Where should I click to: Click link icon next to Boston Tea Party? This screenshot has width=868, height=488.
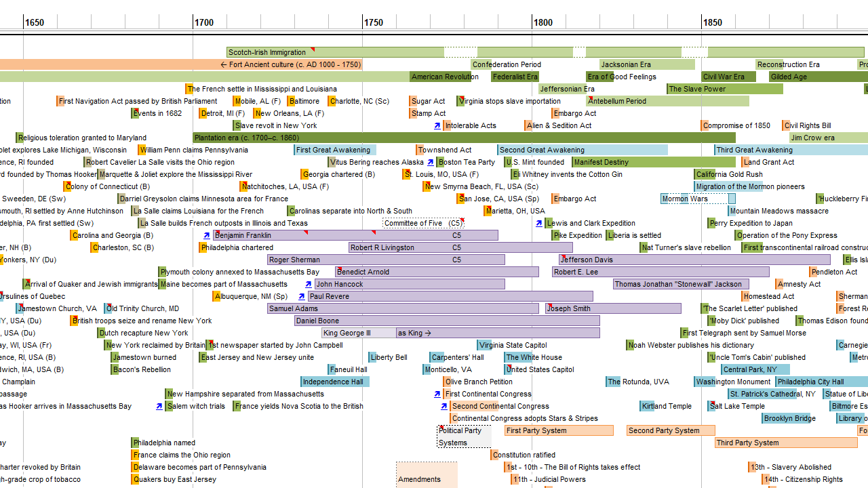[x=431, y=163]
